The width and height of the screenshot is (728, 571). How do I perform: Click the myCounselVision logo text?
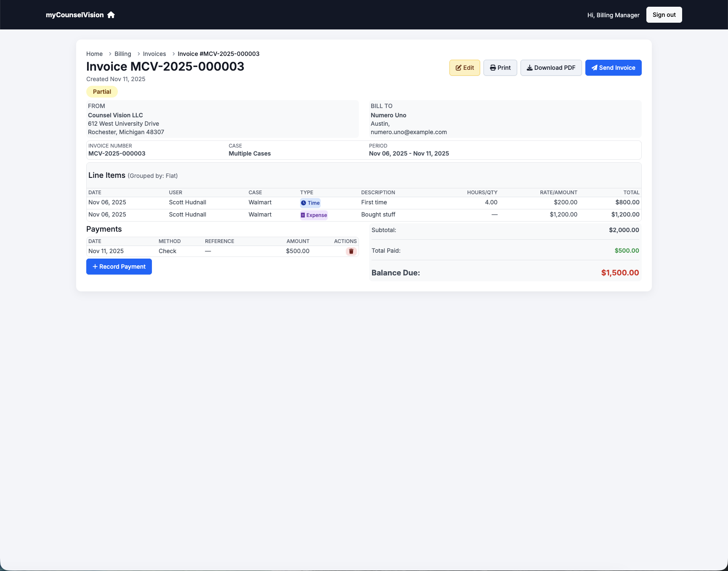(74, 15)
